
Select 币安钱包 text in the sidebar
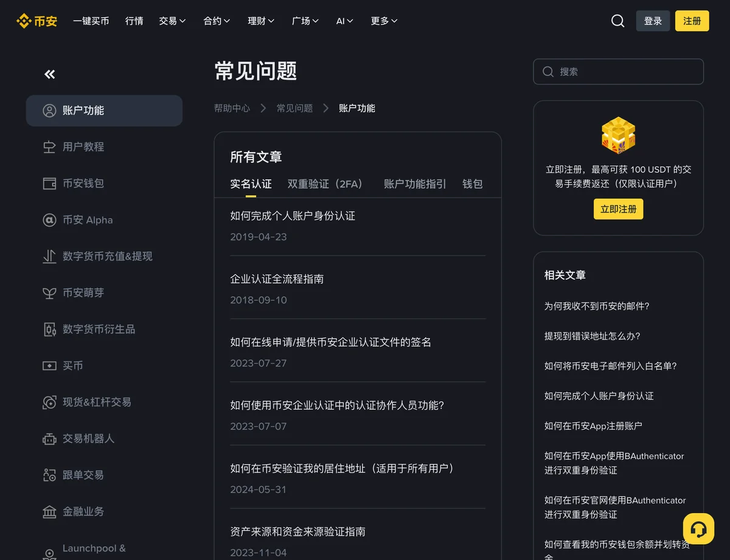[x=83, y=184]
